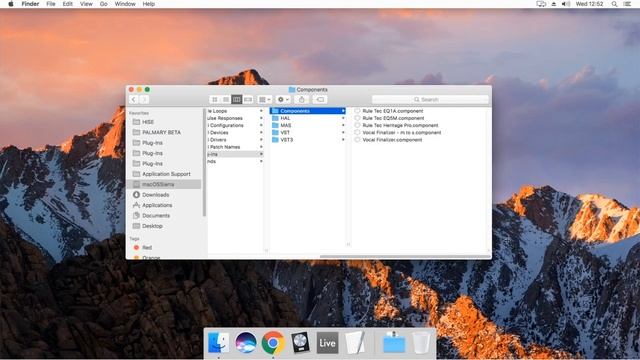Expand arrow next to VST3 folder
This screenshot has width=640, height=360.
[x=343, y=140]
